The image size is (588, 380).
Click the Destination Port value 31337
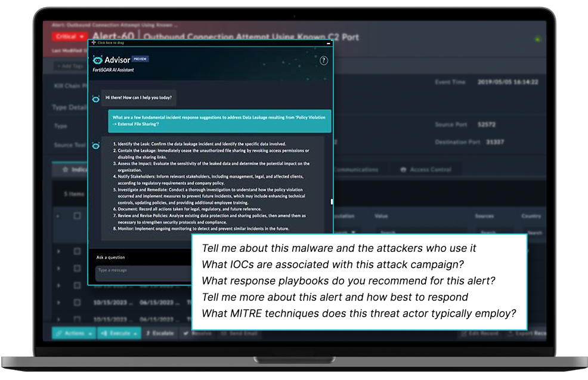495,142
